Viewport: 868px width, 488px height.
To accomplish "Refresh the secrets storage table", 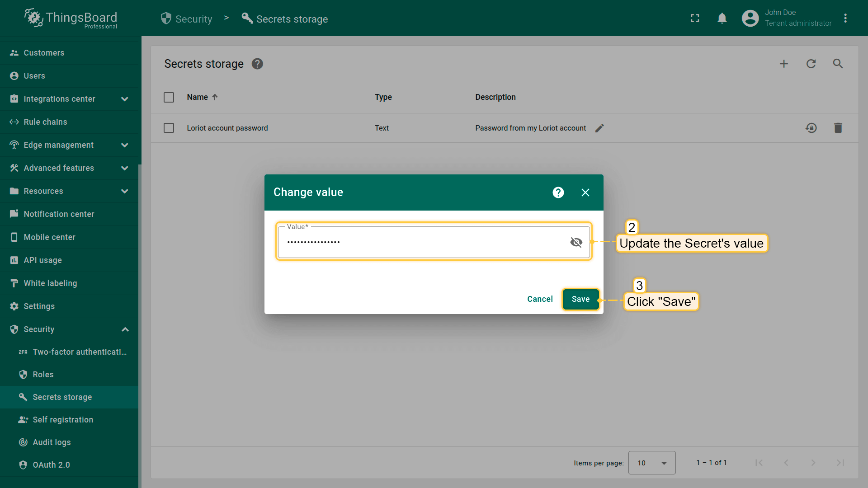I will tap(811, 64).
